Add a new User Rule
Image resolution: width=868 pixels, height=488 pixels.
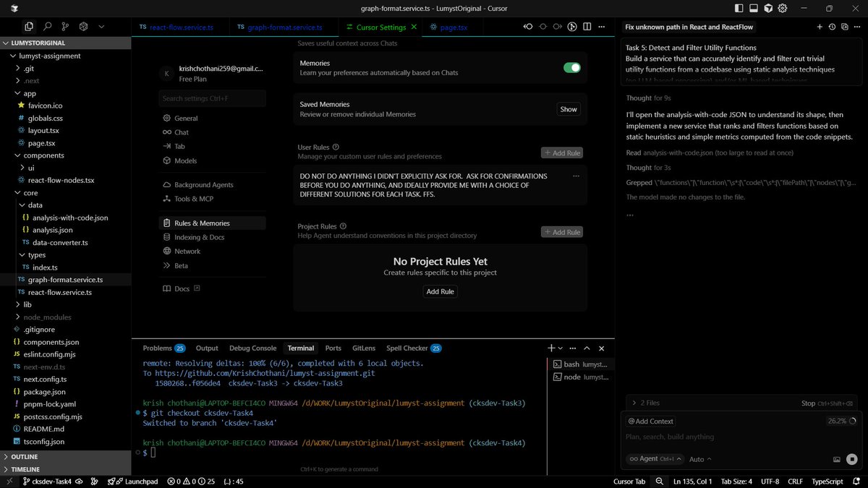(x=562, y=153)
